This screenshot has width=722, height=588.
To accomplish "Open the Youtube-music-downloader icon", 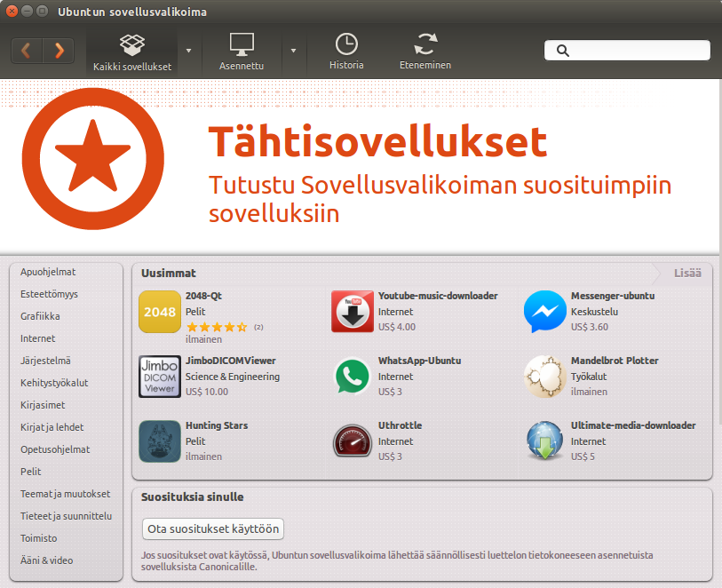I will [x=353, y=312].
